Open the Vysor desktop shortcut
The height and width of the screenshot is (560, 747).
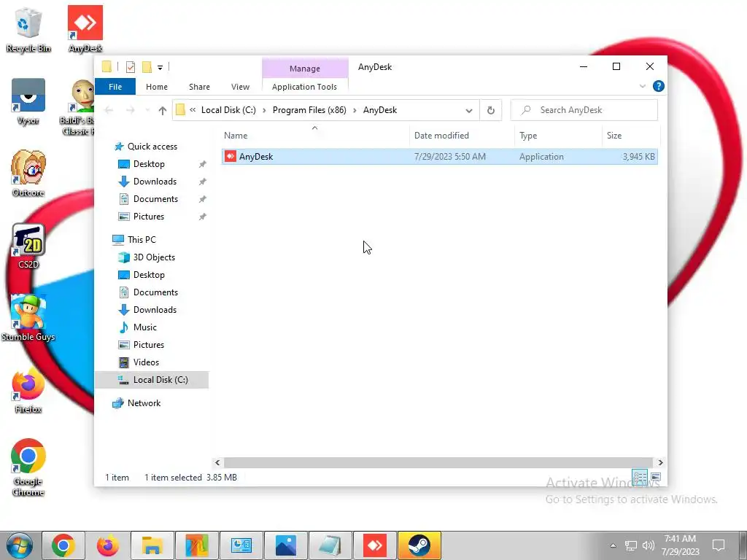click(28, 102)
